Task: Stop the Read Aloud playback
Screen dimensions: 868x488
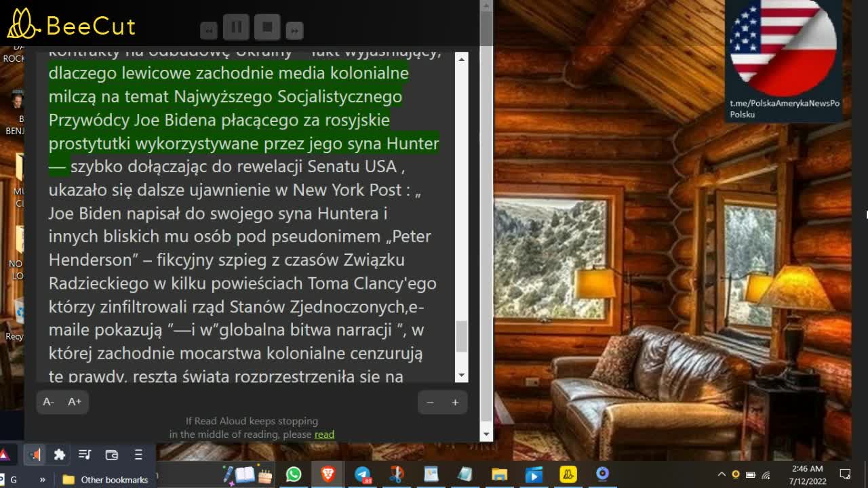Action: (x=267, y=27)
